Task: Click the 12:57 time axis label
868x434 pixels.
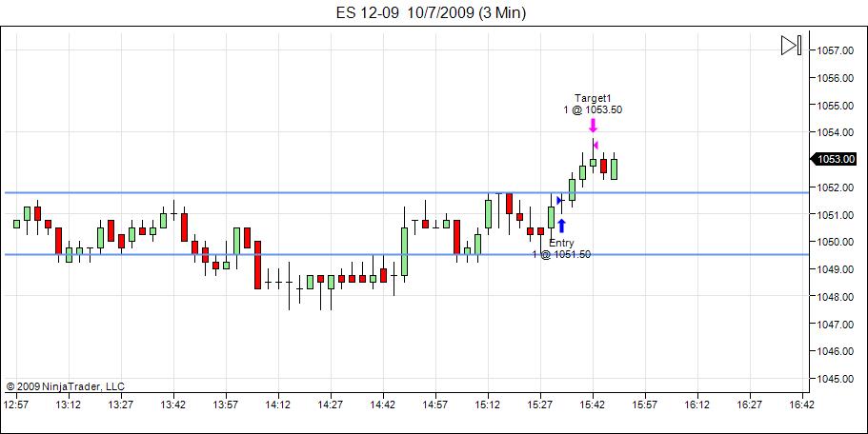Action: pos(16,404)
